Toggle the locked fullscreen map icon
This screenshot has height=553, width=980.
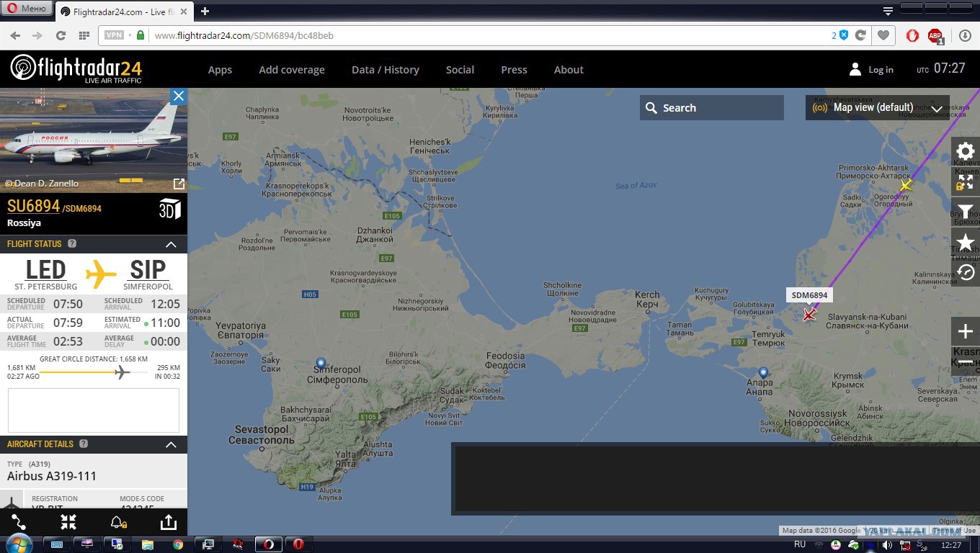coord(966,181)
